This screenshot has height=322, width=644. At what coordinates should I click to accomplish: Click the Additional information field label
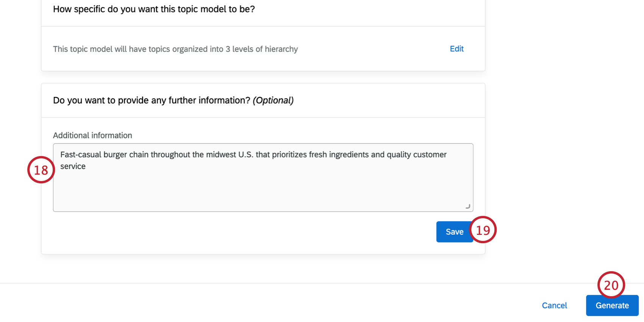[92, 135]
